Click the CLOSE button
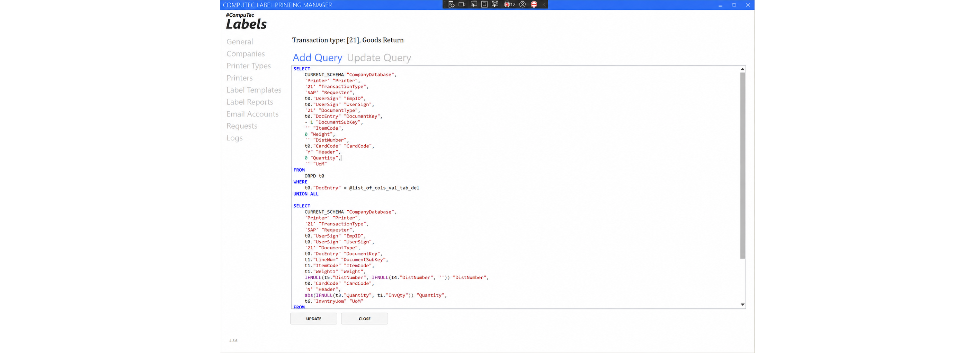 click(x=364, y=319)
